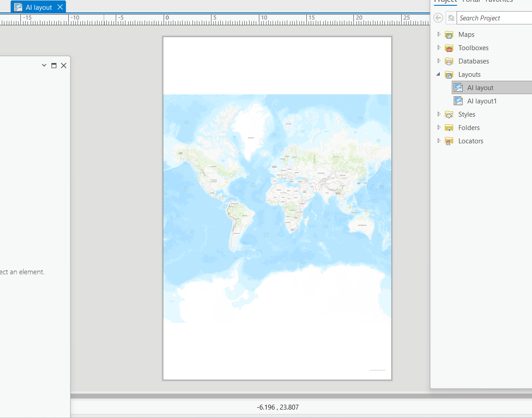Click the Locators icon
532x418 pixels.
pyautogui.click(x=450, y=141)
